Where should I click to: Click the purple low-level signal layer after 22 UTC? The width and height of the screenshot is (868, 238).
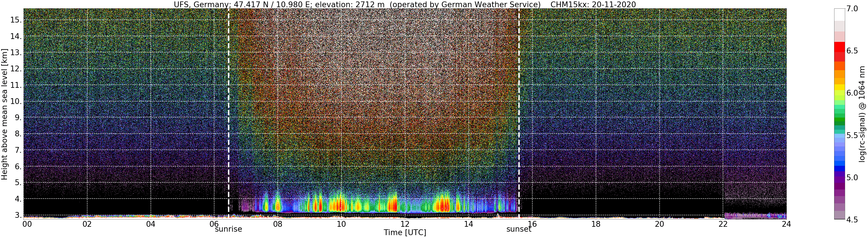pos(755,215)
